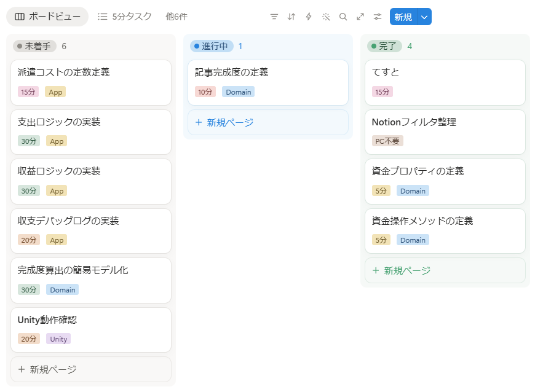This screenshot has width=535, height=392.
Task: Add 新規ページ in 進行中 column
Action: pyautogui.click(x=268, y=122)
